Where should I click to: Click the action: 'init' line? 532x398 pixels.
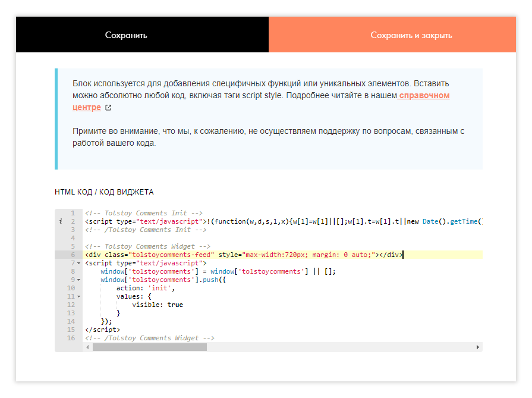pos(146,289)
